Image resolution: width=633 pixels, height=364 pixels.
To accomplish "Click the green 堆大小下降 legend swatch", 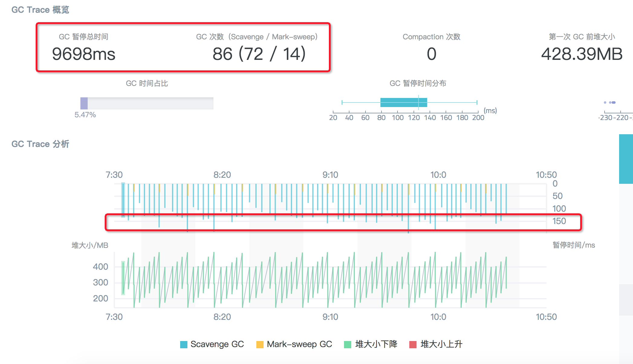I will [x=348, y=345].
